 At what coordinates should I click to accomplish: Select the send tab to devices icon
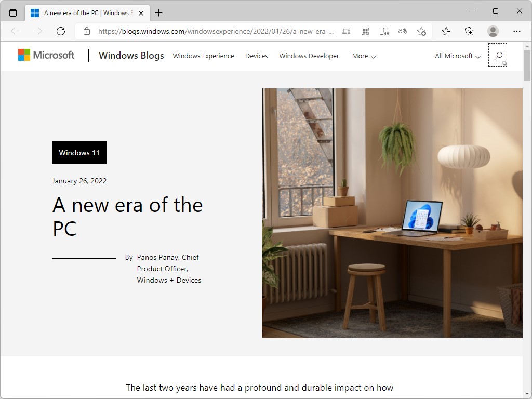pyautogui.click(x=346, y=31)
